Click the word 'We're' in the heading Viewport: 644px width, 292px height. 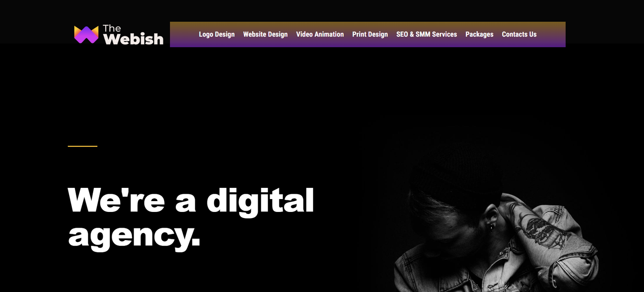pos(116,199)
